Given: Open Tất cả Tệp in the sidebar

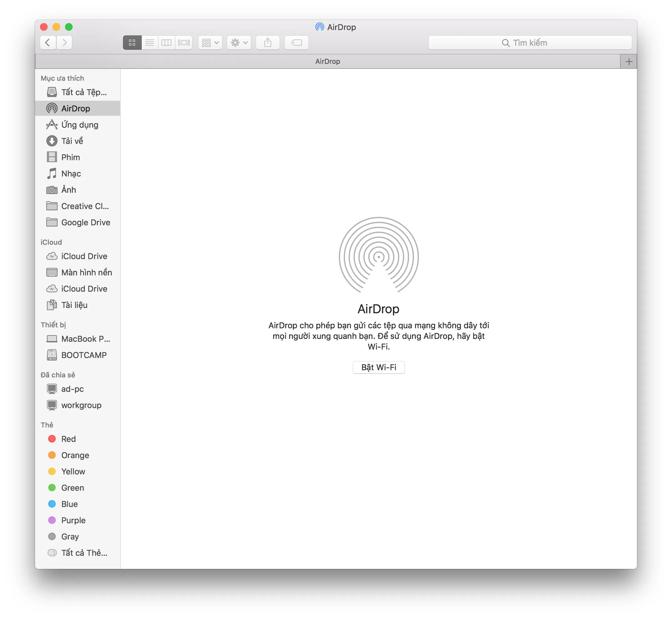Looking at the screenshot, I should pos(78,92).
